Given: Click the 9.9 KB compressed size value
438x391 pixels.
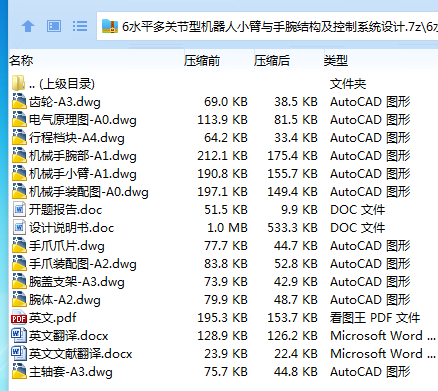Looking at the screenshot, I should click(x=299, y=210).
